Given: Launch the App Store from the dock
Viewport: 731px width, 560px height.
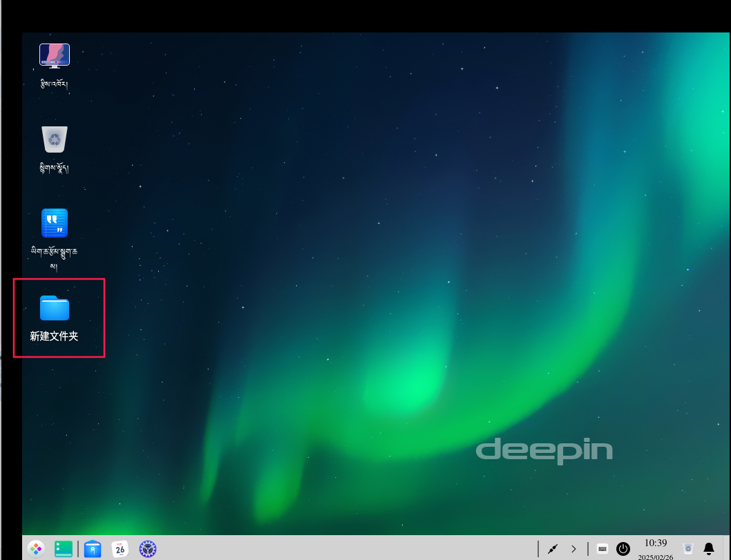Looking at the screenshot, I should pyautogui.click(x=93, y=549).
